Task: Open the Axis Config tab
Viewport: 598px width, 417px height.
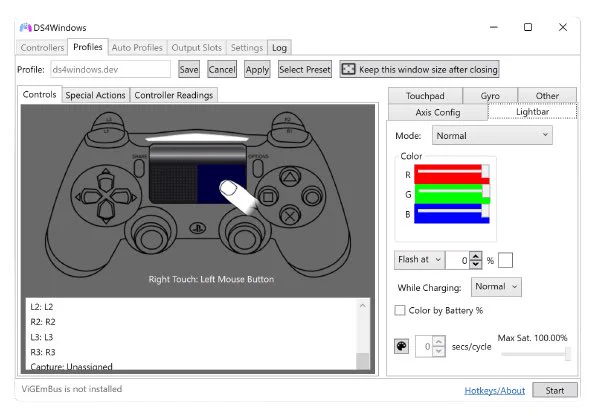Action: click(438, 112)
